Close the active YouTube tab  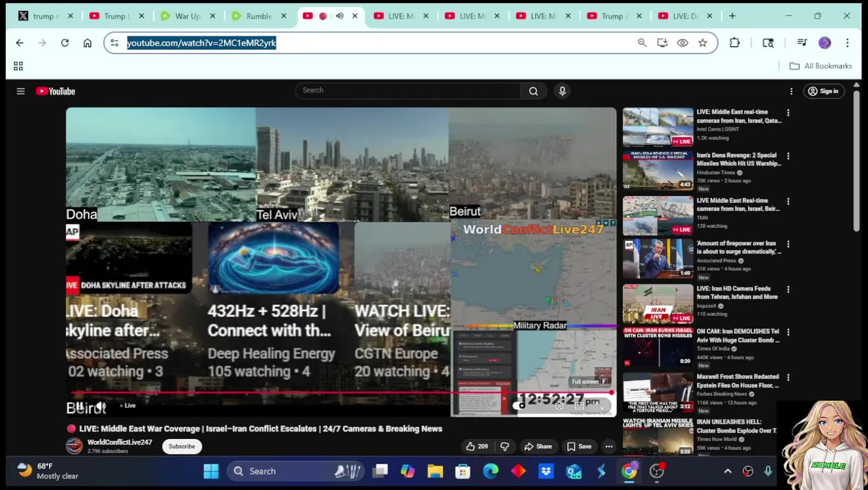pyautogui.click(x=354, y=16)
